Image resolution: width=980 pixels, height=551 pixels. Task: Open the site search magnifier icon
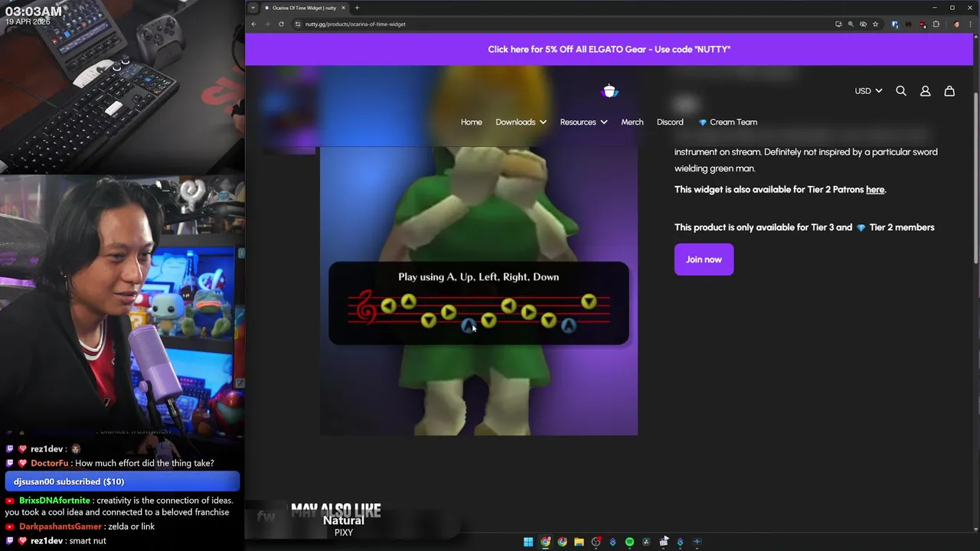pos(901,91)
